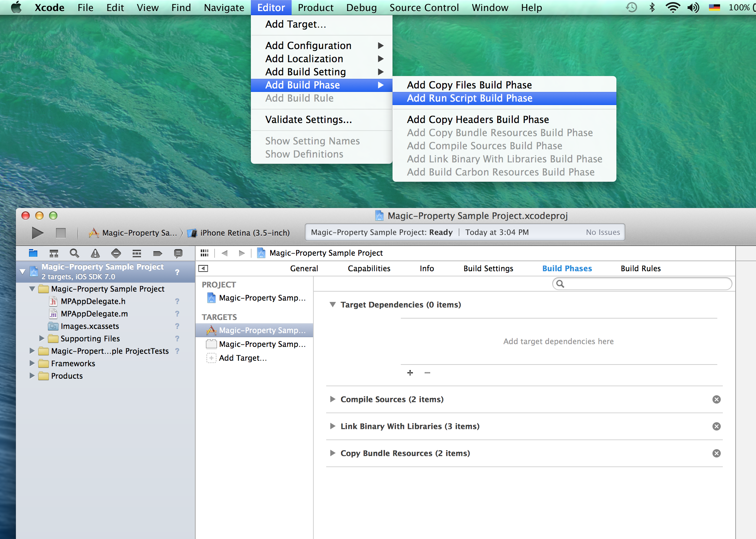Select MPAppDelegate.h file

tap(93, 301)
